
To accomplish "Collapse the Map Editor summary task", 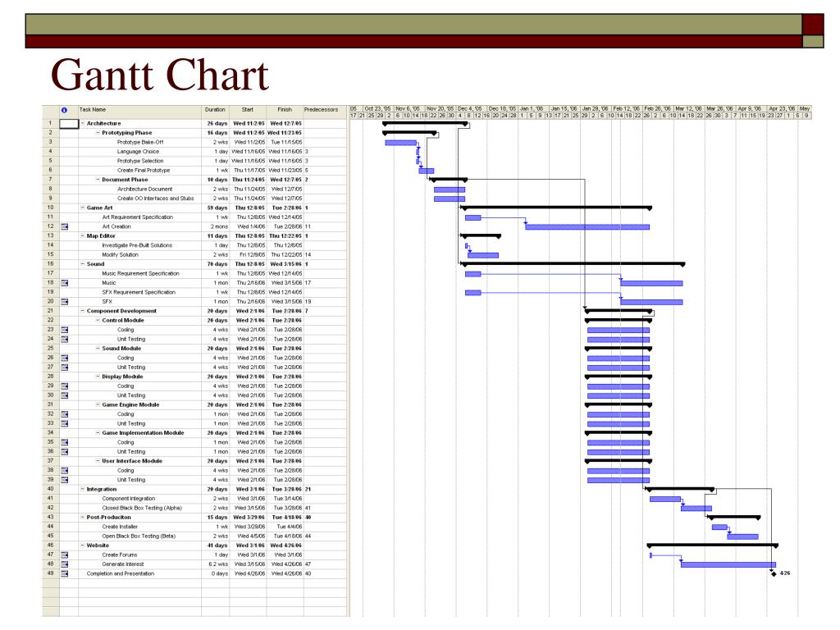I will click(x=83, y=235).
